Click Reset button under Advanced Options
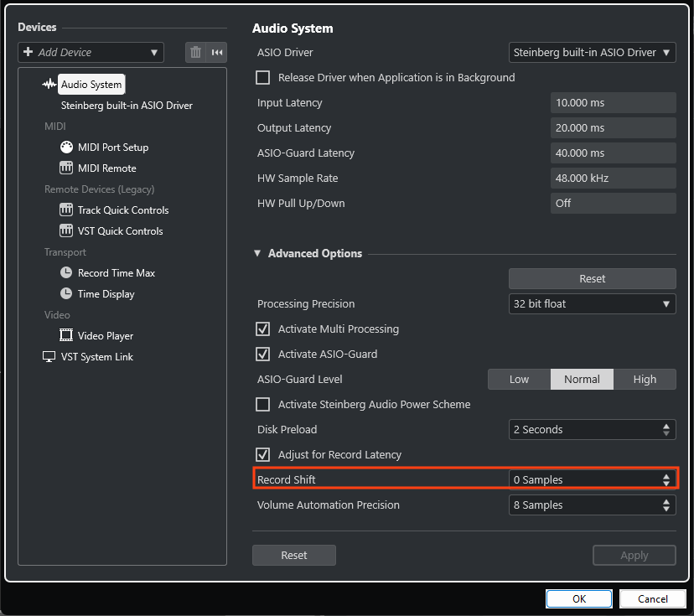 pyautogui.click(x=593, y=279)
